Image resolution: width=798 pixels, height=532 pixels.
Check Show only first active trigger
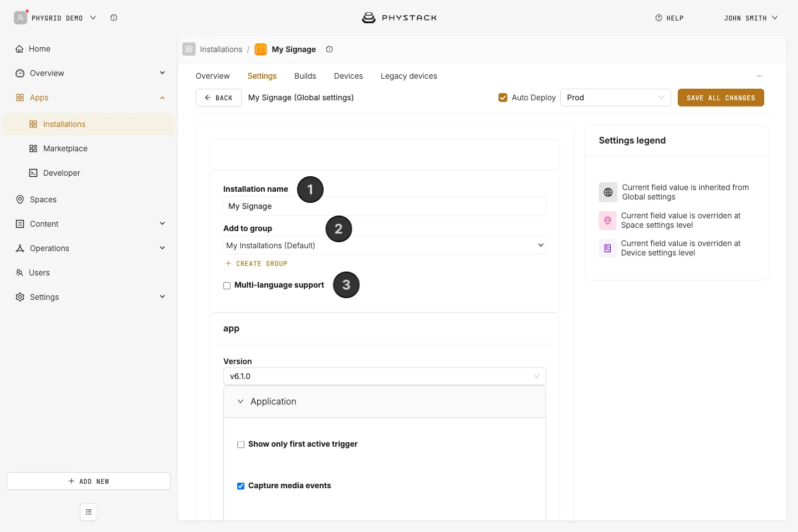click(241, 444)
